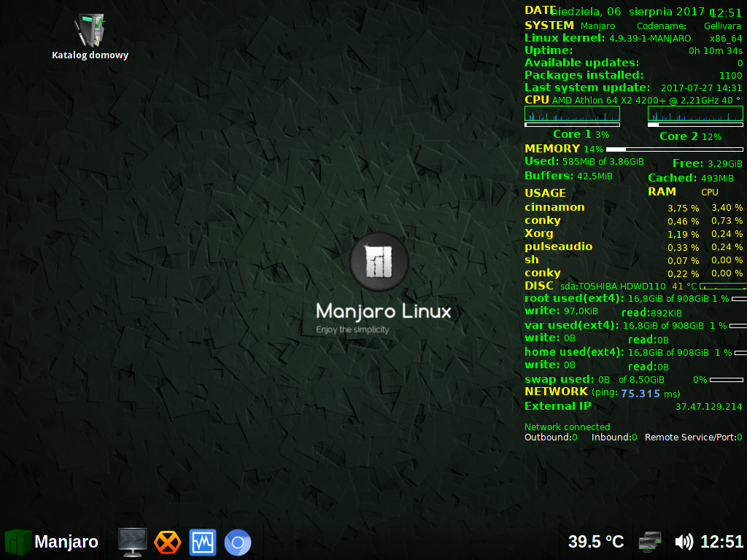This screenshot has height=560, width=747.
Task: Click the 'Remote Service/Port:0' text
Action: (694, 437)
